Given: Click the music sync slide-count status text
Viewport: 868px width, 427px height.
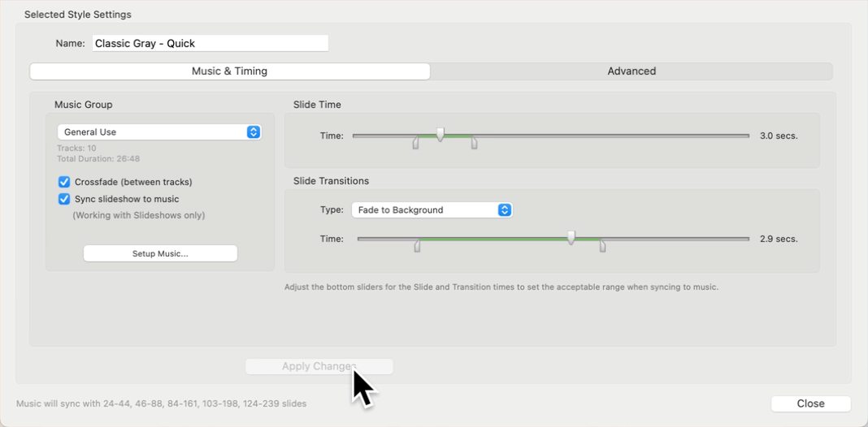Looking at the screenshot, I should [x=162, y=403].
